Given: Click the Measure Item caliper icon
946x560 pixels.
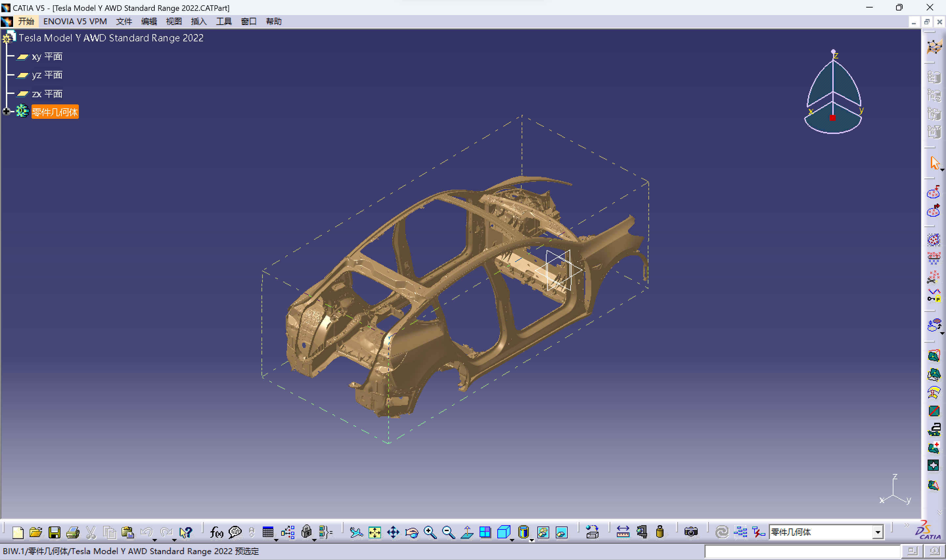Looking at the screenshot, I should 642,532.
